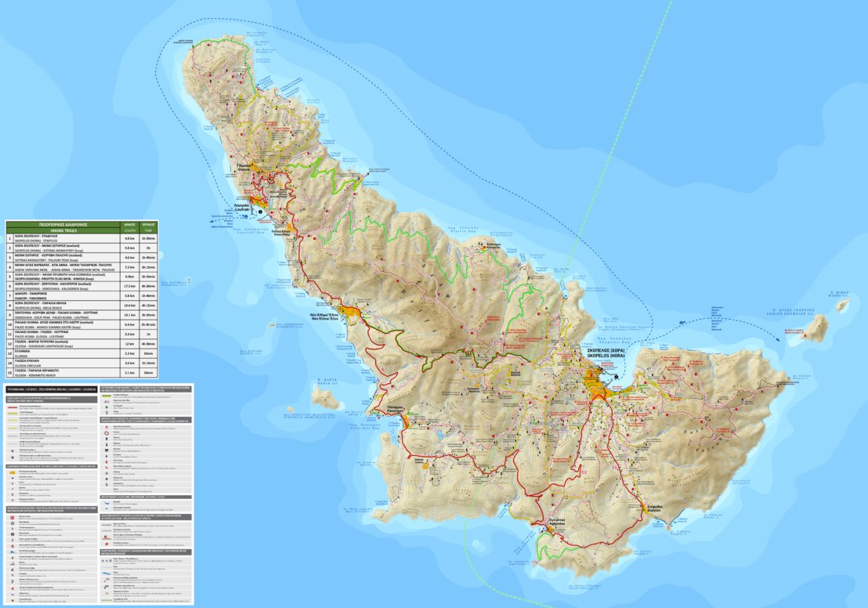Click the orange settlement legend symbol
Screen dimensions: 868x608
coord(13,473)
